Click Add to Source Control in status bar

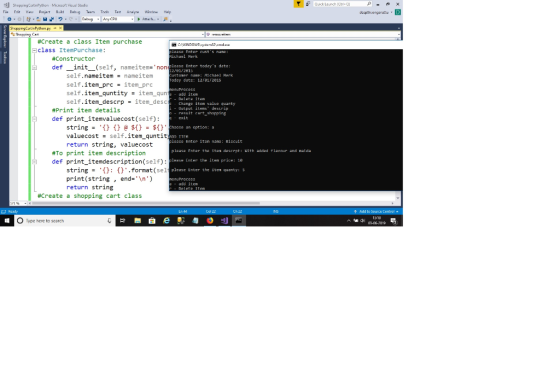tap(376, 212)
